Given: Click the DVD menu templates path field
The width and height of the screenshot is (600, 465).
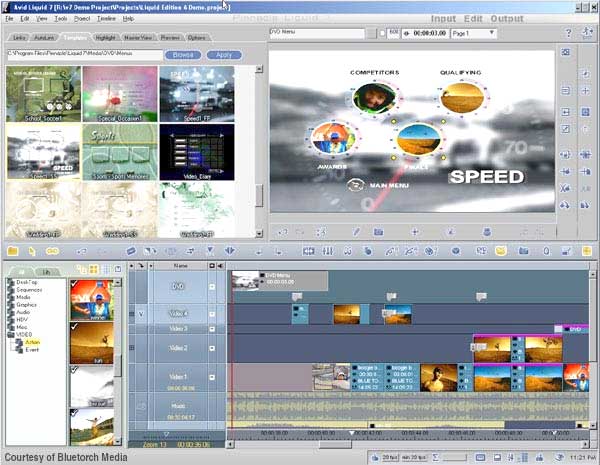Looking at the screenshot, I should coord(85,54).
